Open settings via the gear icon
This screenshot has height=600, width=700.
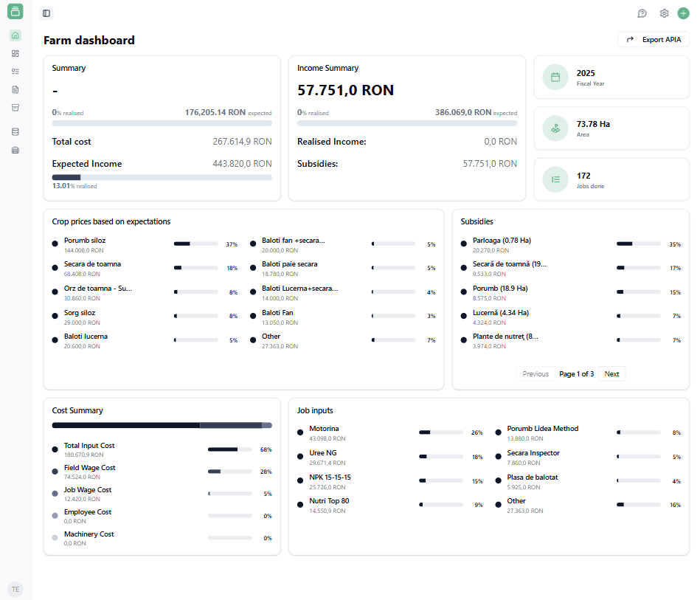pyautogui.click(x=664, y=13)
